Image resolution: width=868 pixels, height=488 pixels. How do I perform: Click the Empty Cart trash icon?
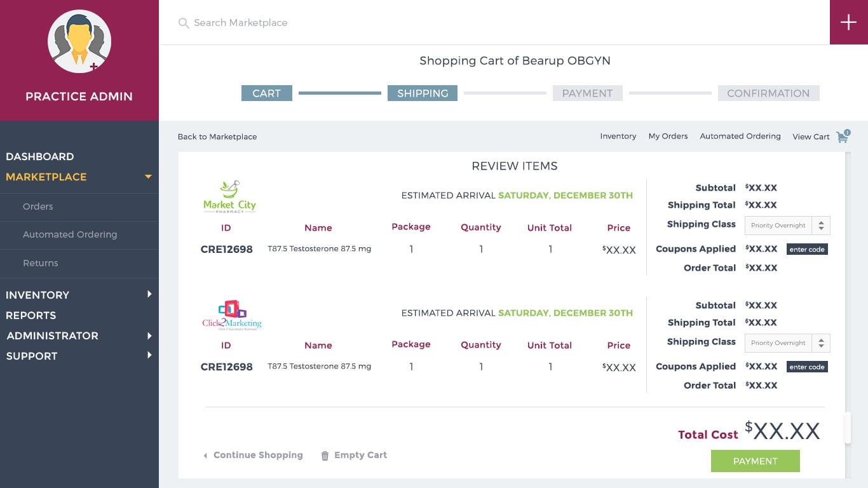point(325,456)
